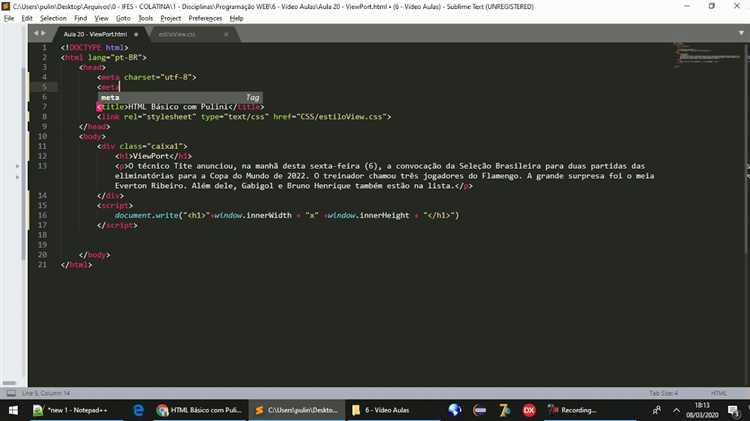
Task: Click the Line 5, Column 14 status text
Action: point(46,393)
